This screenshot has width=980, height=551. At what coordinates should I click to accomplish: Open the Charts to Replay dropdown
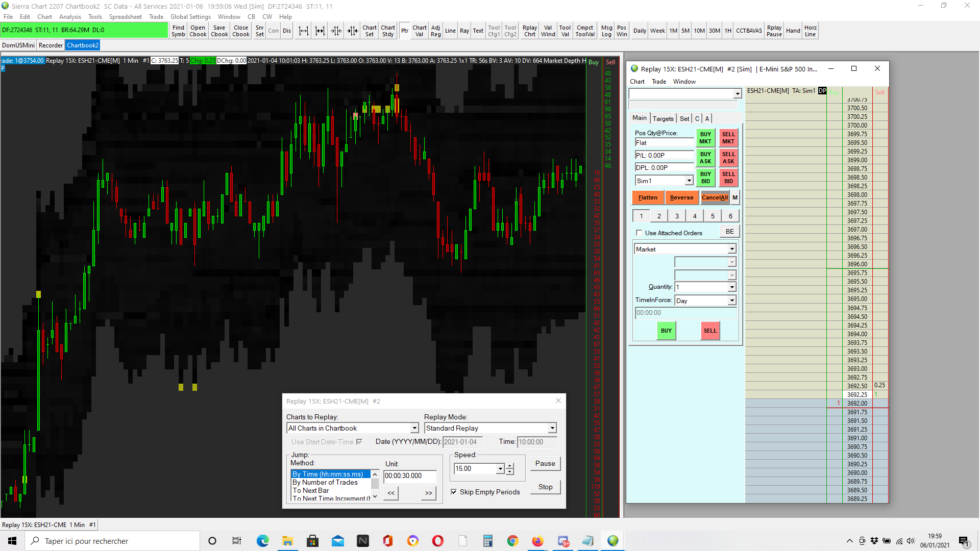(x=414, y=429)
